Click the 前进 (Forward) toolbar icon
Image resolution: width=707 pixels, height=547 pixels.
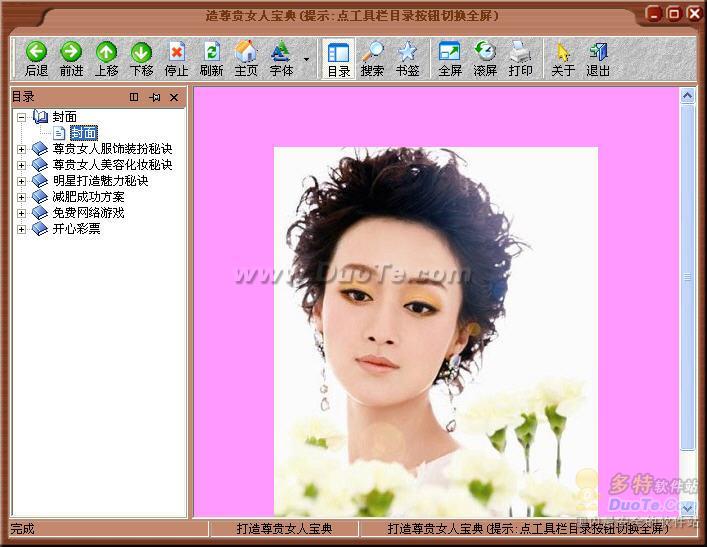coord(71,59)
